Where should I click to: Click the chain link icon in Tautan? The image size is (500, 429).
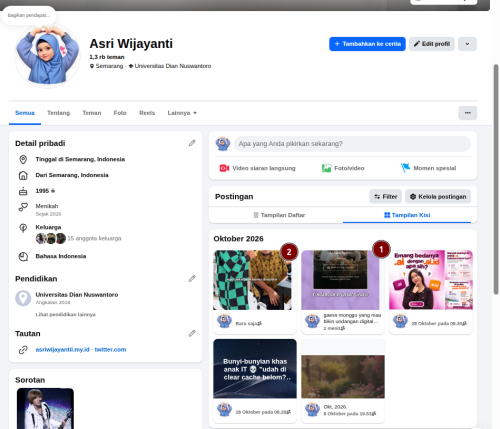tap(23, 350)
